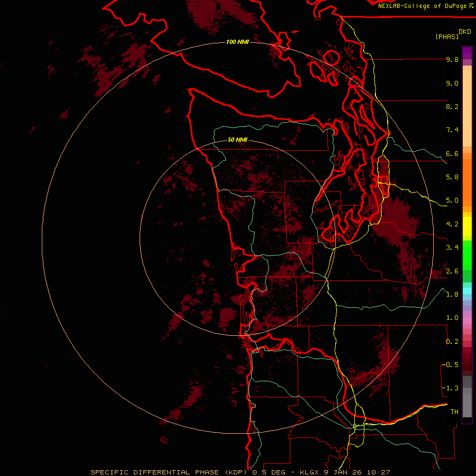Click the bright green segment of the color bar
The image size is (476, 476).
click(467, 255)
